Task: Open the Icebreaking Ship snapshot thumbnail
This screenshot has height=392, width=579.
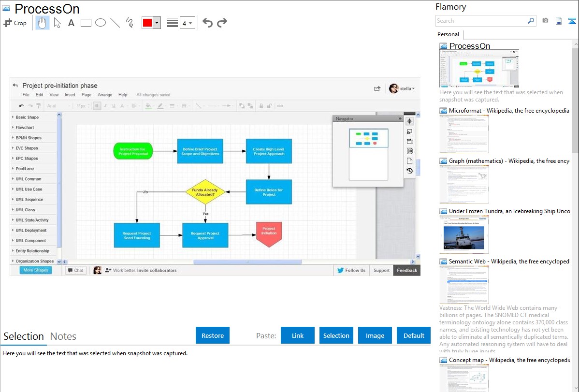Action: tap(464, 234)
